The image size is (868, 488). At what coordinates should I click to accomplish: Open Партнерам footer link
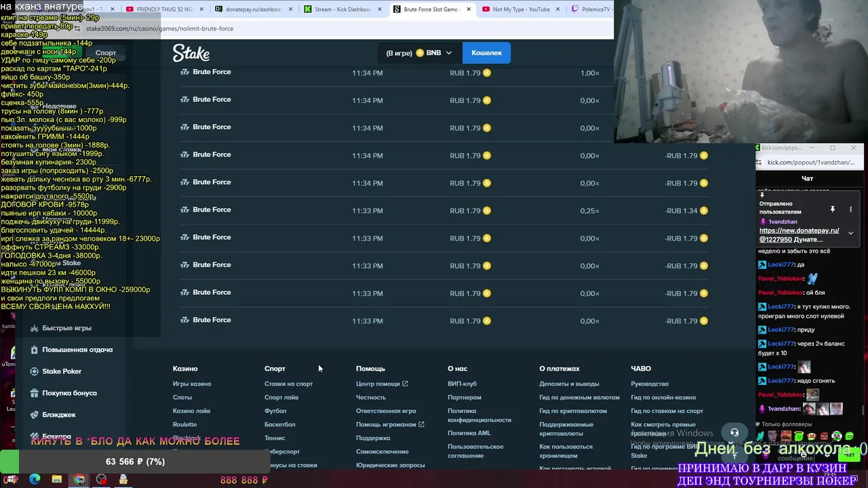point(465,397)
